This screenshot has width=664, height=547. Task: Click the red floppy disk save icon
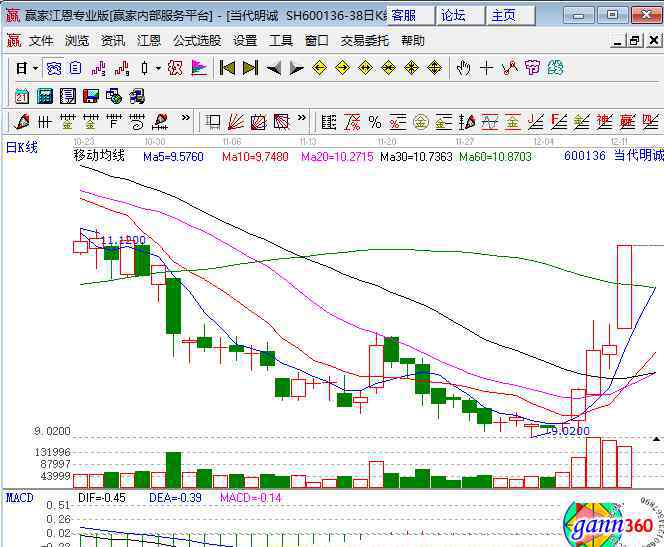pyautogui.click(x=91, y=96)
